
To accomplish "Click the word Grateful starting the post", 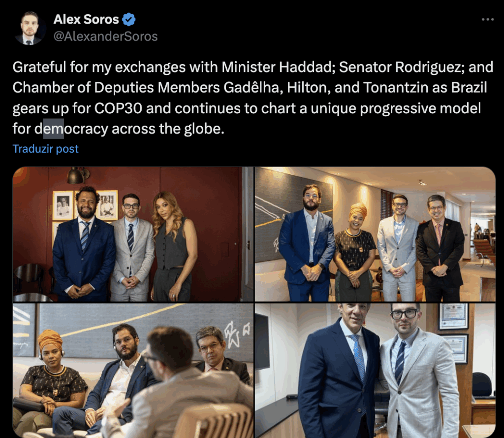I will click(x=39, y=67).
